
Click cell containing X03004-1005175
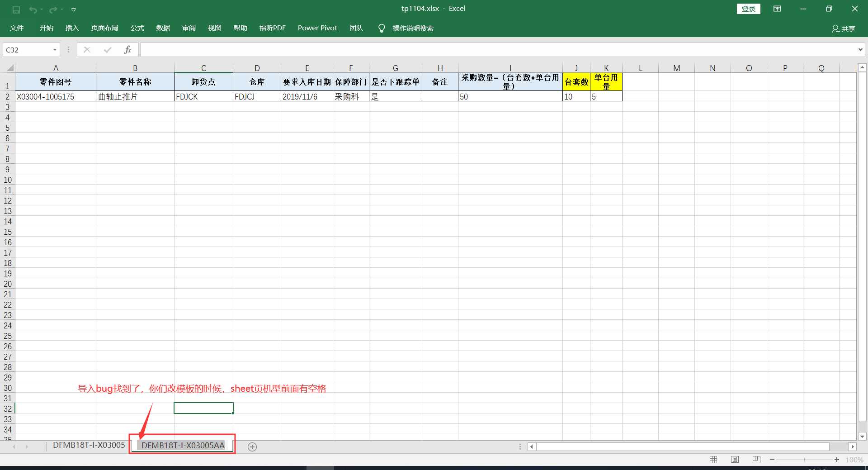coord(56,96)
